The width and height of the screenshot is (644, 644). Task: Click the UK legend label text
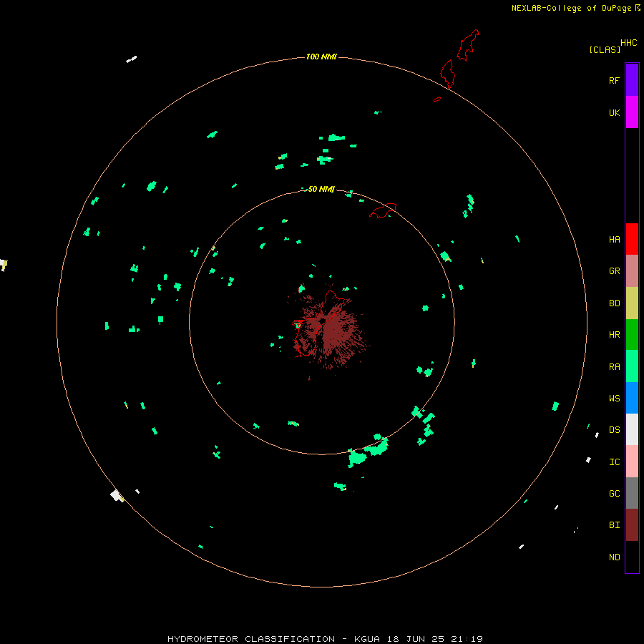coord(614,112)
